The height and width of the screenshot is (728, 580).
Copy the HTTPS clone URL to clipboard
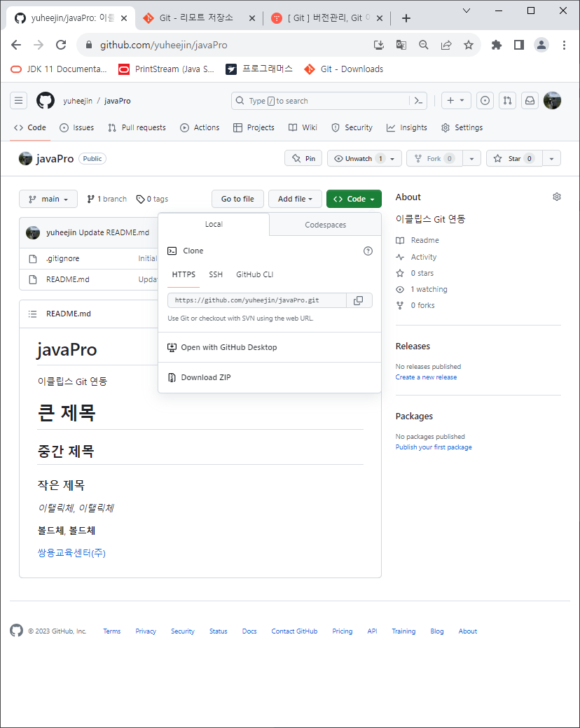(359, 300)
